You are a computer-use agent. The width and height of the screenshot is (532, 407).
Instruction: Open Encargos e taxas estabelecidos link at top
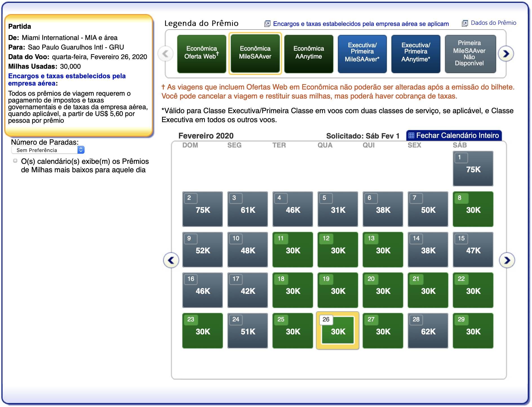click(361, 24)
